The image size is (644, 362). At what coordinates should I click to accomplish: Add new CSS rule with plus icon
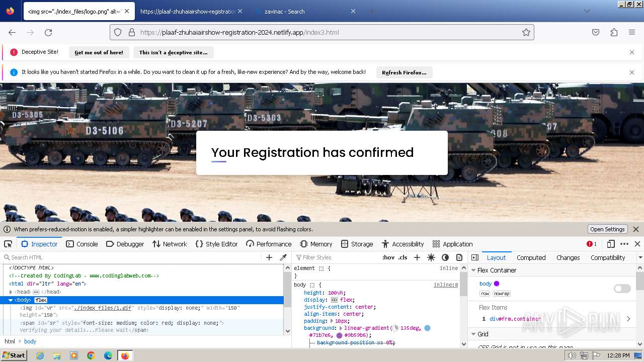pos(417,257)
